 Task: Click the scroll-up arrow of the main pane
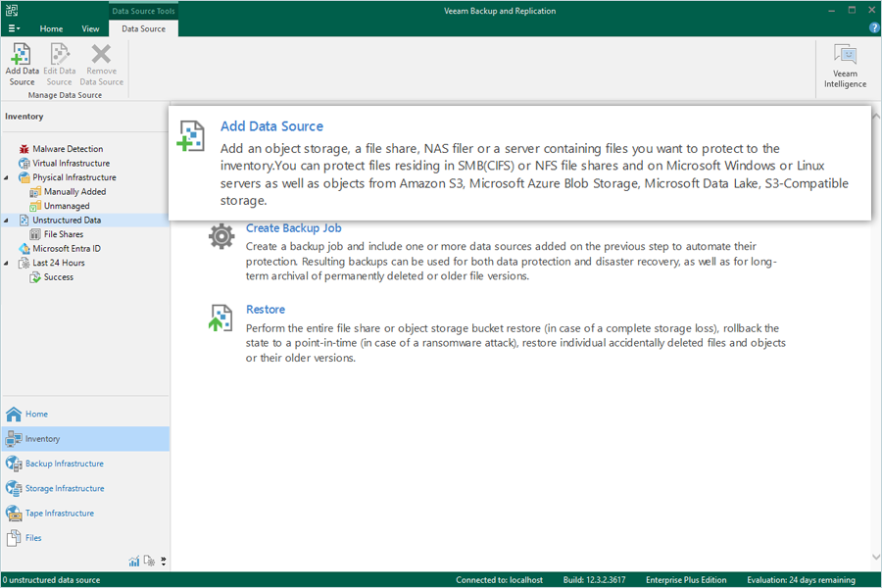pos(876,116)
